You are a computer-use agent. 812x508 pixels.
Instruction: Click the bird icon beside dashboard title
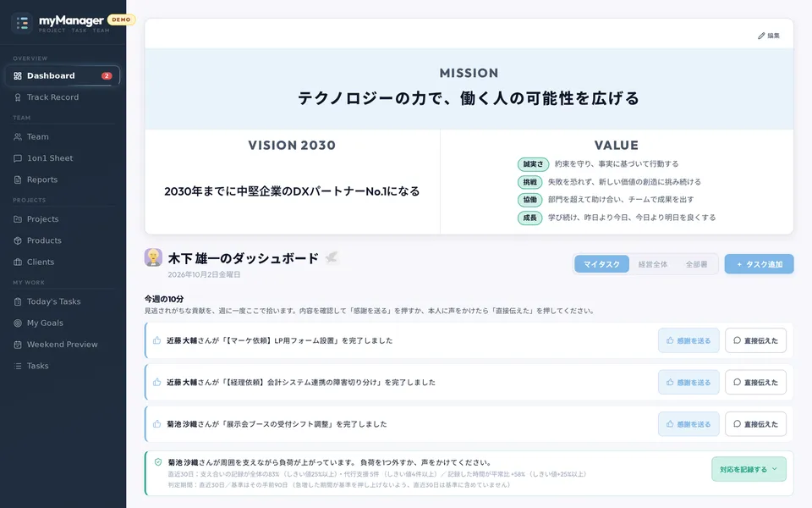tap(332, 257)
